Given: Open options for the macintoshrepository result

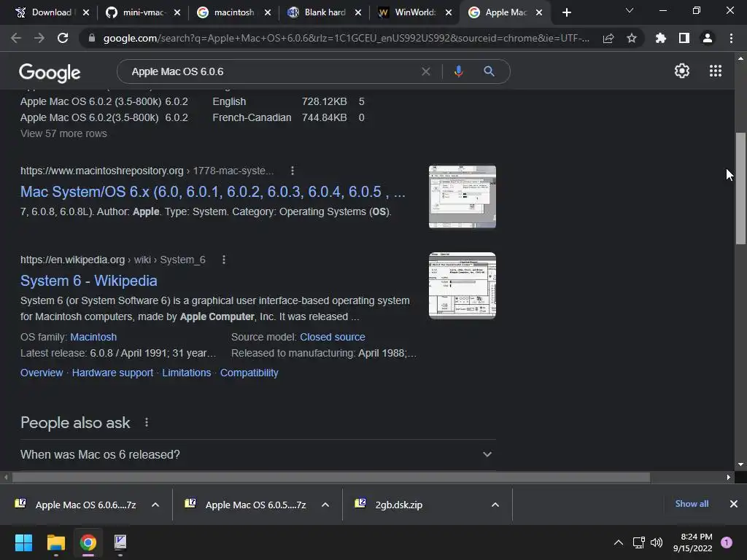Looking at the screenshot, I should click(293, 171).
